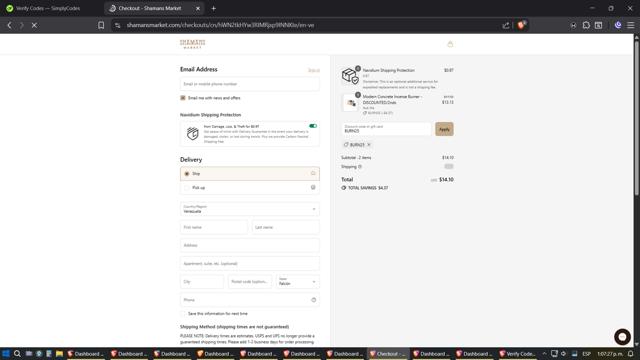
Task: Click the site information icon beside the URL
Action: coord(118,25)
